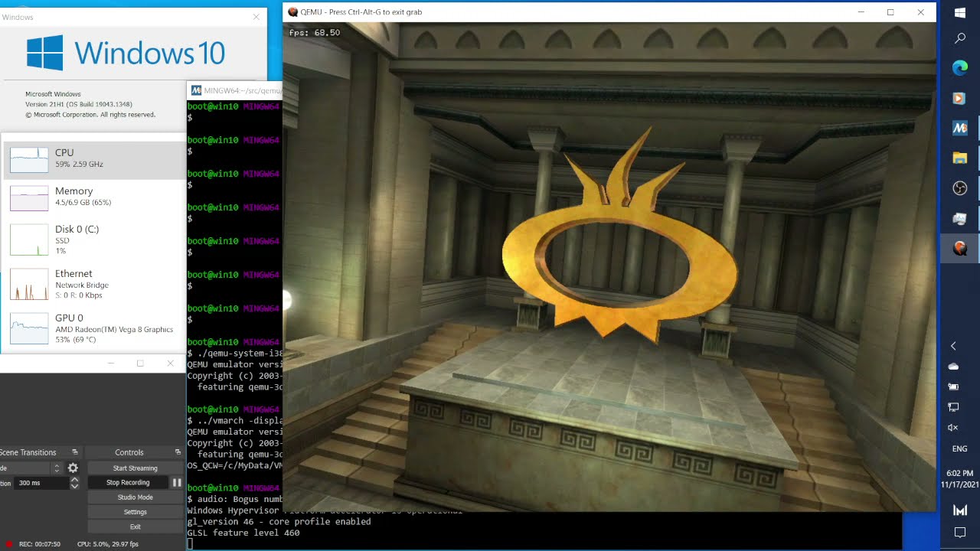The image size is (980, 551).
Task: Select CPU in Task Manager performance list
Action: coord(95,158)
